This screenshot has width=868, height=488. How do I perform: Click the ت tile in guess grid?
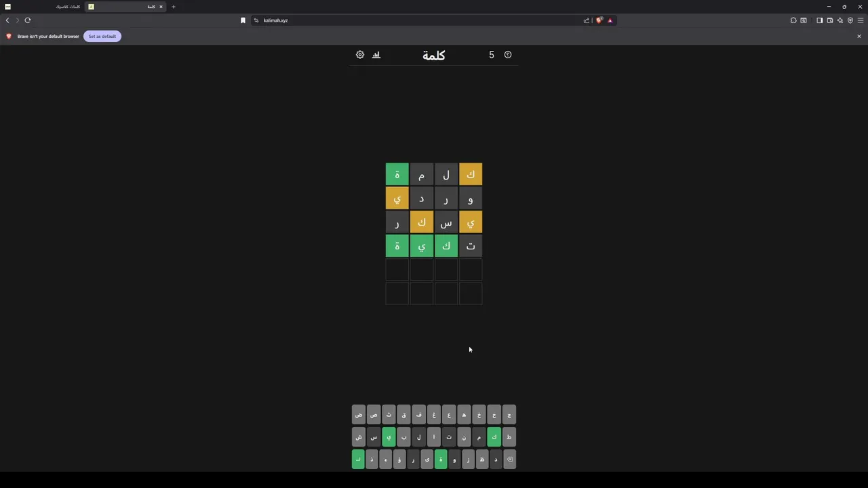click(x=471, y=246)
